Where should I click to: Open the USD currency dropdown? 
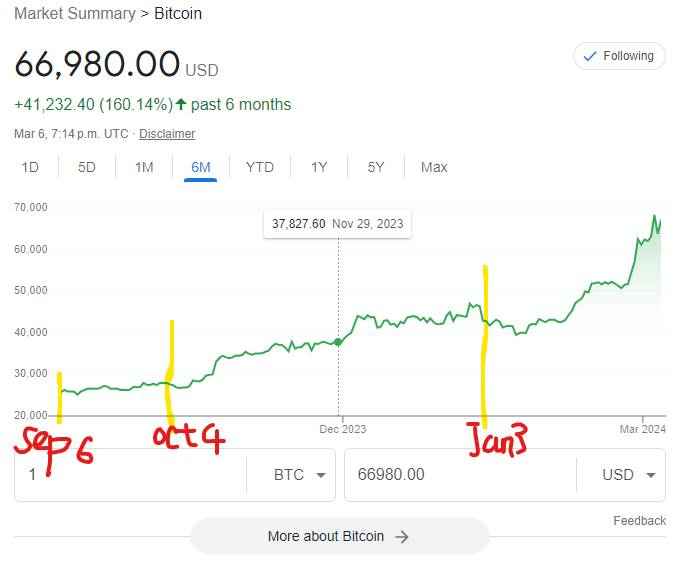pyautogui.click(x=628, y=475)
